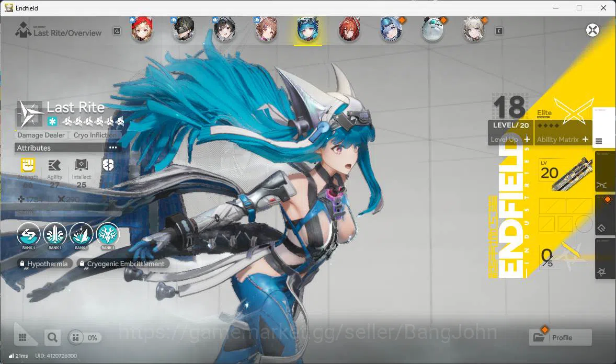The width and height of the screenshot is (616, 364).
Task: Select the blindfolded dark-haired operator portrait
Action: pyautogui.click(x=183, y=29)
